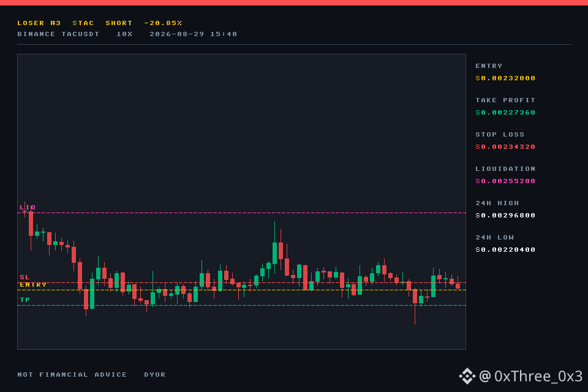Click the STOP LOSS heading
Screen dimensions: 588x392
[x=500, y=135]
